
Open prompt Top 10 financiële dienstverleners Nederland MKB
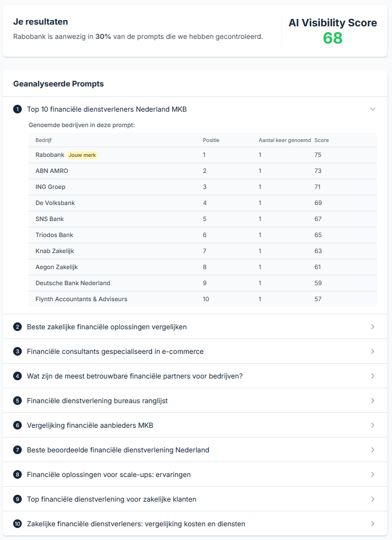[x=106, y=109]
